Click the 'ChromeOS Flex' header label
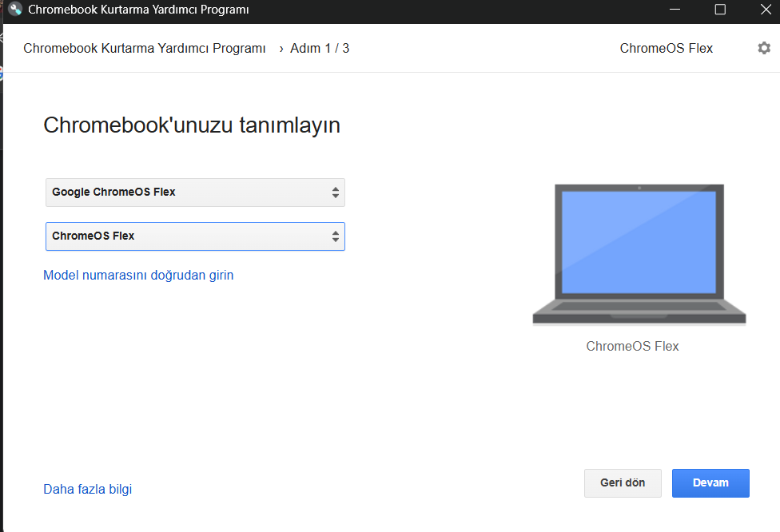 click(666, 48)
